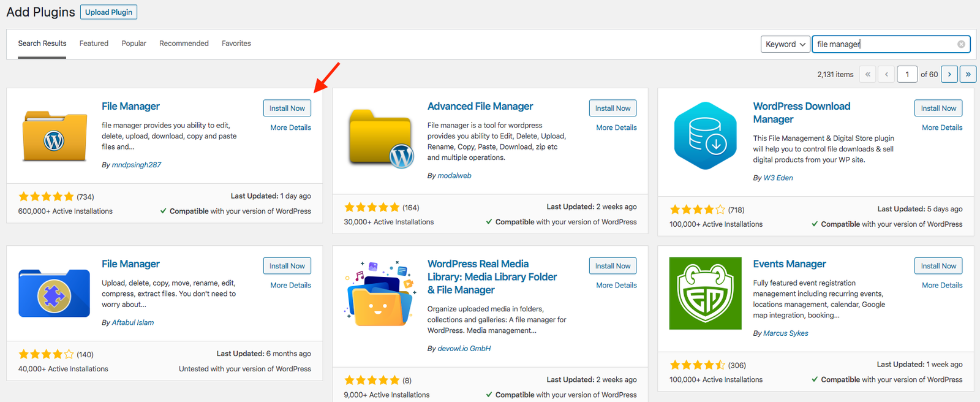The image size is (980, 402).
Task: Click the WordPress Download Manager hexagon icon
Action: click(705, 135)
